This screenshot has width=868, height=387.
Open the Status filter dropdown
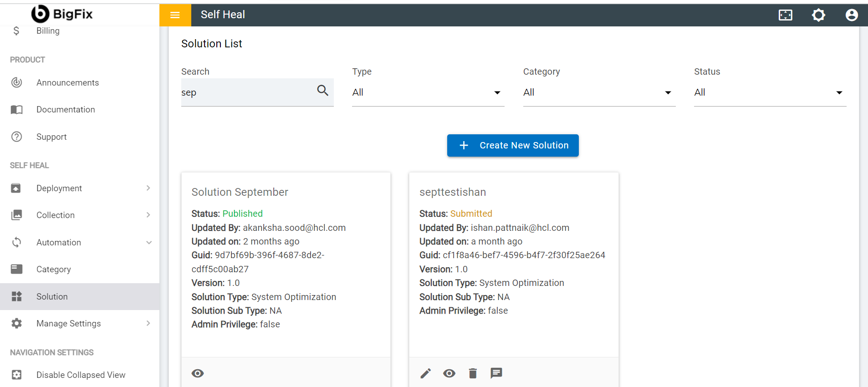pos(770,92)
